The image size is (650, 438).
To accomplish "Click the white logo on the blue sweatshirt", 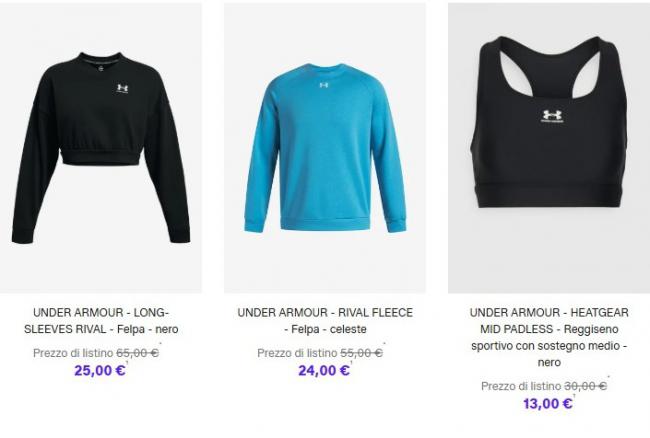I will [324, 85].
